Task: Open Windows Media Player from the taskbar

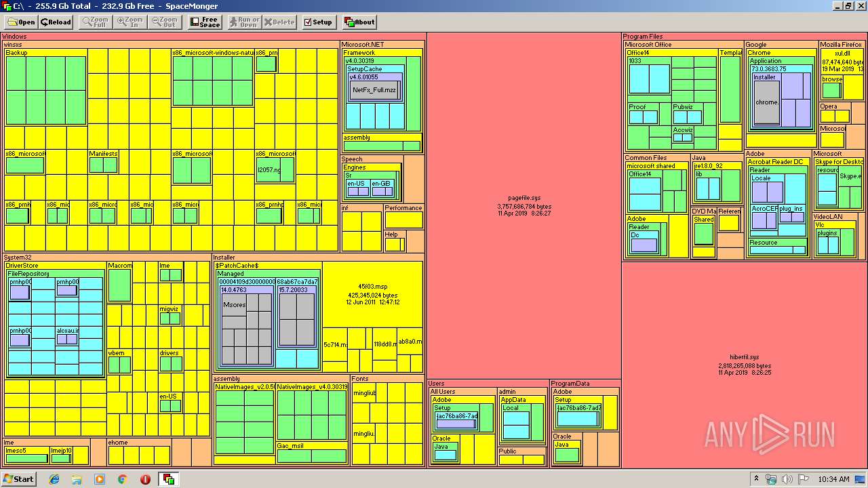Action: coord(100,479)
